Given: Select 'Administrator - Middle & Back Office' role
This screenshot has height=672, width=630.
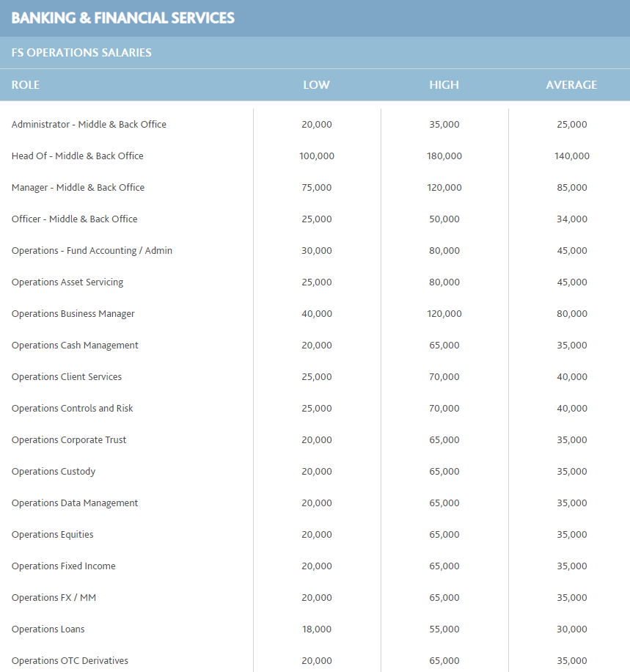Looking at the screenshot, I should tap(89, 124).
